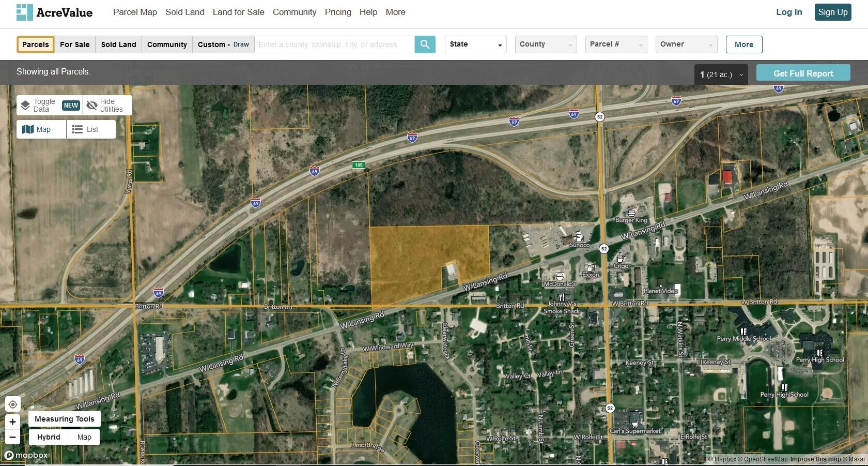Image resolution: width=868 pixels, height=466 pixels.
Task: Zoom in with the plus button
Action: (x=13, y=422)
